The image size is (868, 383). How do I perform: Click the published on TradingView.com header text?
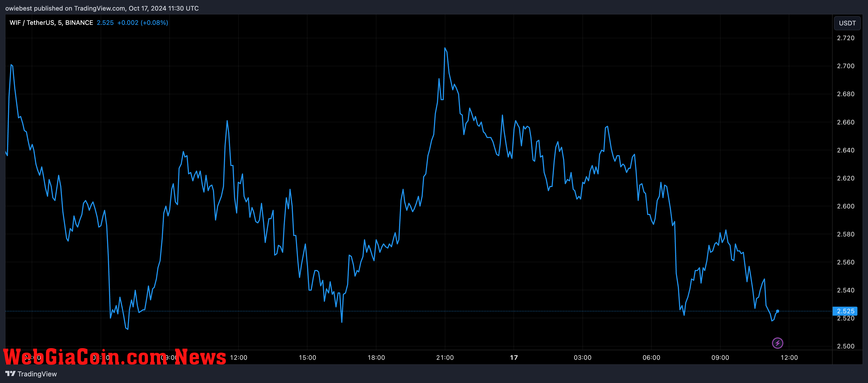click(x=102, y=8)
